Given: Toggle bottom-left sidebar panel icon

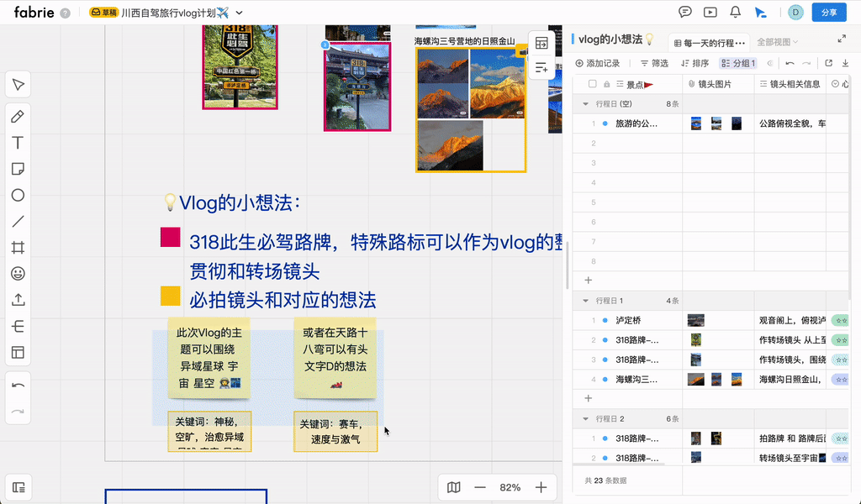Looking at the screenshot, I should pos(18,487).
